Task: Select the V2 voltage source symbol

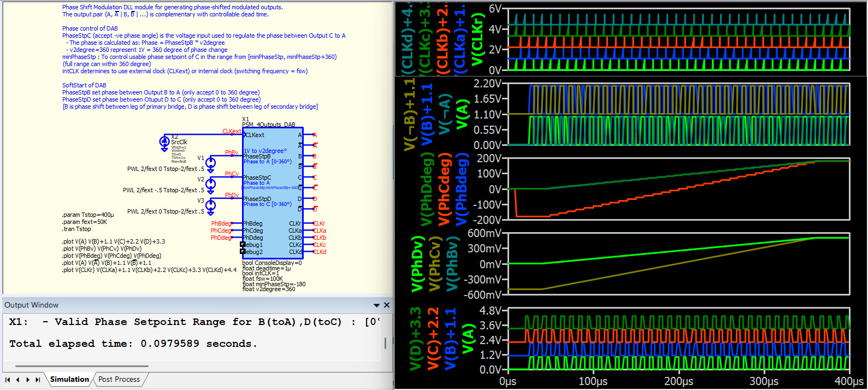Action: click(x=210, y=184)
